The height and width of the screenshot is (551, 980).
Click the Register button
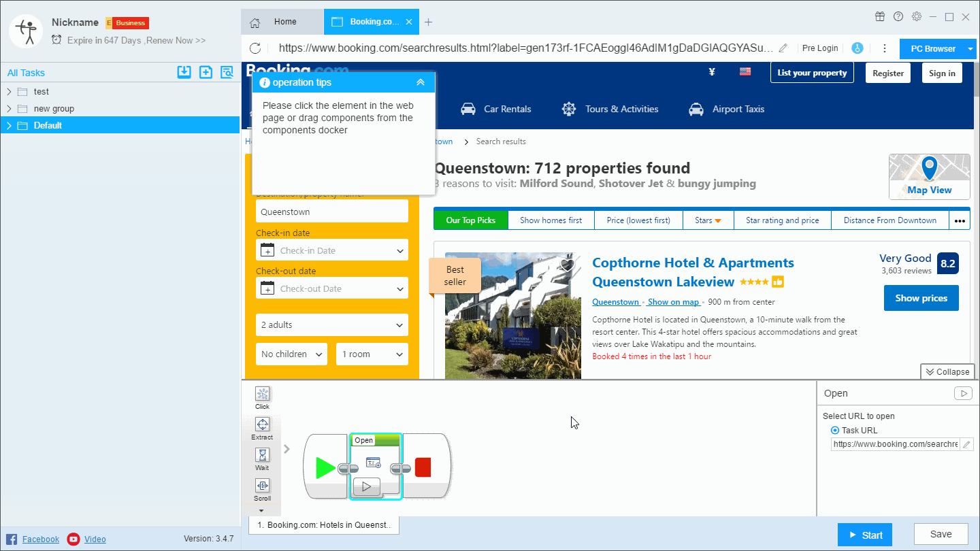coord(888,73)
